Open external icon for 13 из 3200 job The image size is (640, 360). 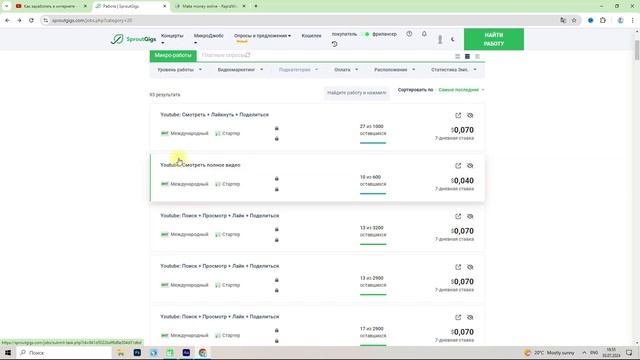[x=458, y=216]
